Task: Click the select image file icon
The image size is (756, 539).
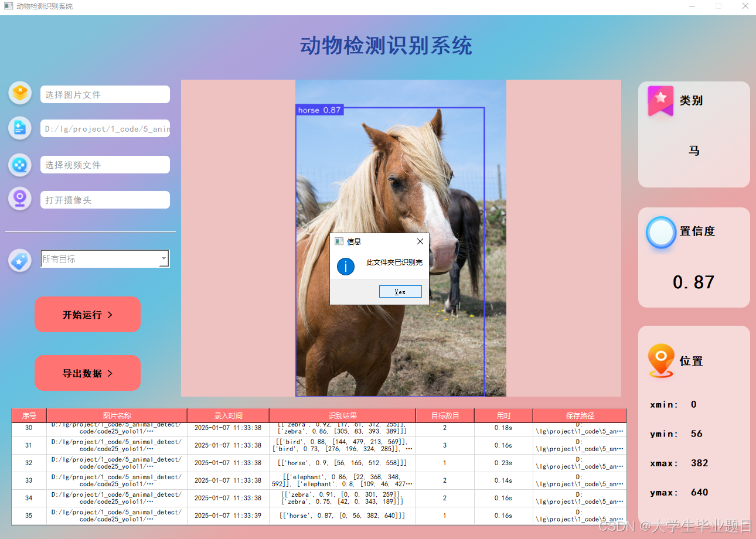Action: pyautogui.click(x=20, y=93)
